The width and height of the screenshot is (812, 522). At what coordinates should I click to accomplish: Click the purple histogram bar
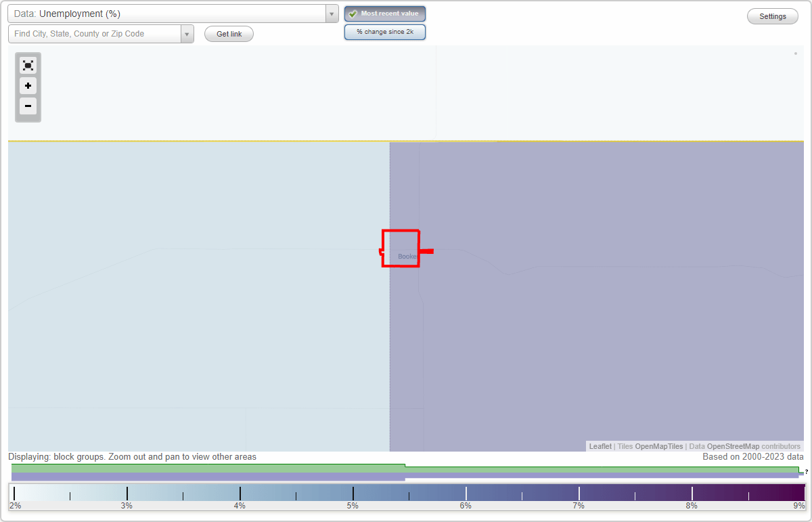[405, 476]
